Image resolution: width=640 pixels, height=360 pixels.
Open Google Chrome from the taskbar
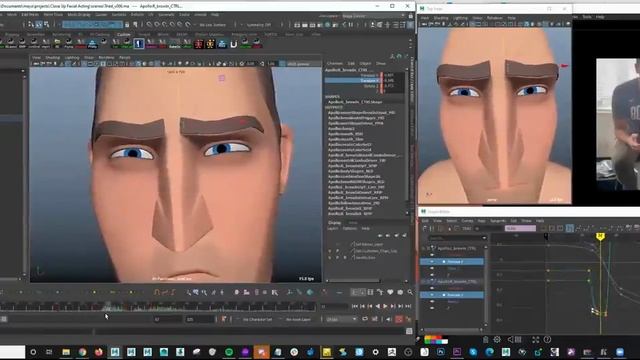(82, 352)
